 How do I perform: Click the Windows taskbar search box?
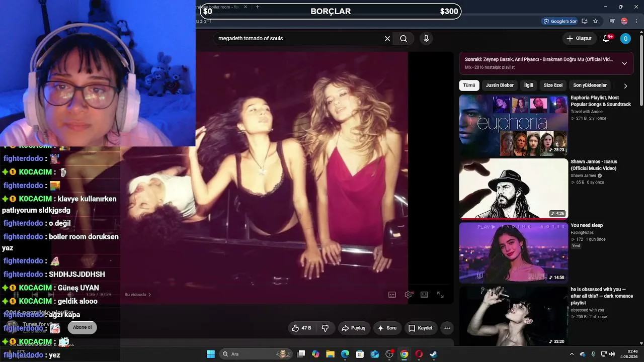tap(257, 354)
